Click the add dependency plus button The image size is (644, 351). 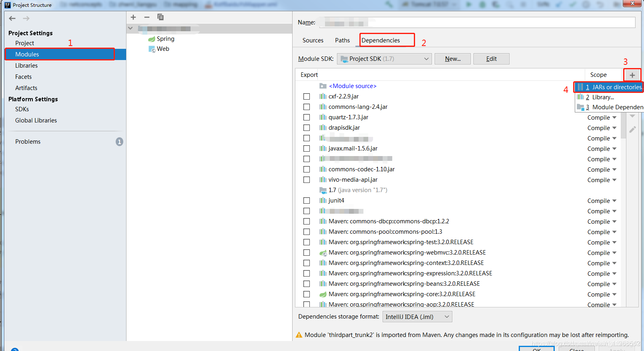632,75
